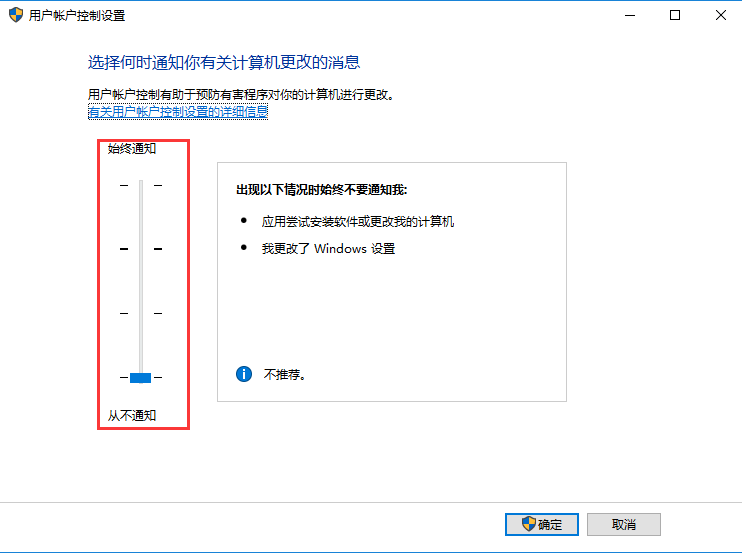Click the 取消 button

click(x=624, y=524)
